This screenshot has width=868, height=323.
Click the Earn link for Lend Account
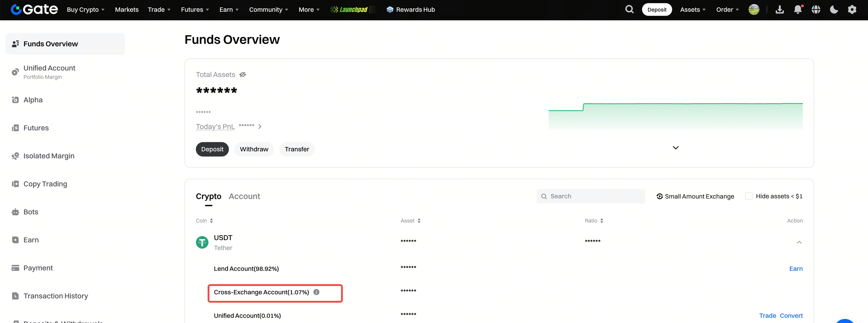796,269
